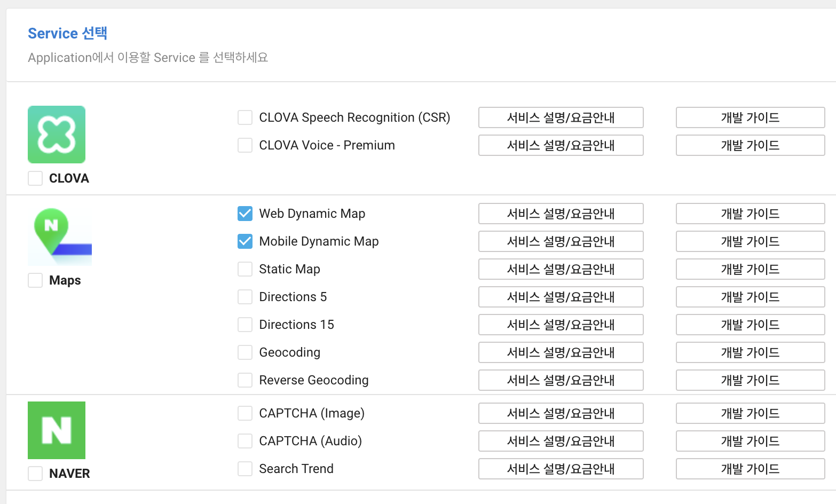View 서비스 설명/요금안내 for Static Map
Viewport: 836px width, 504px height.
click(x=561, y=269)
